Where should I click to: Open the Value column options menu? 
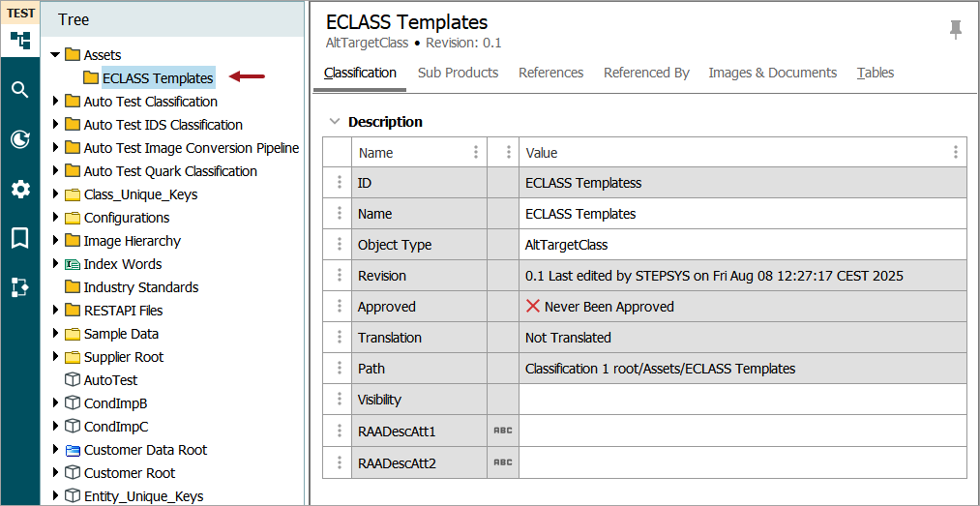pyautogui.click(x=955, y=152)
